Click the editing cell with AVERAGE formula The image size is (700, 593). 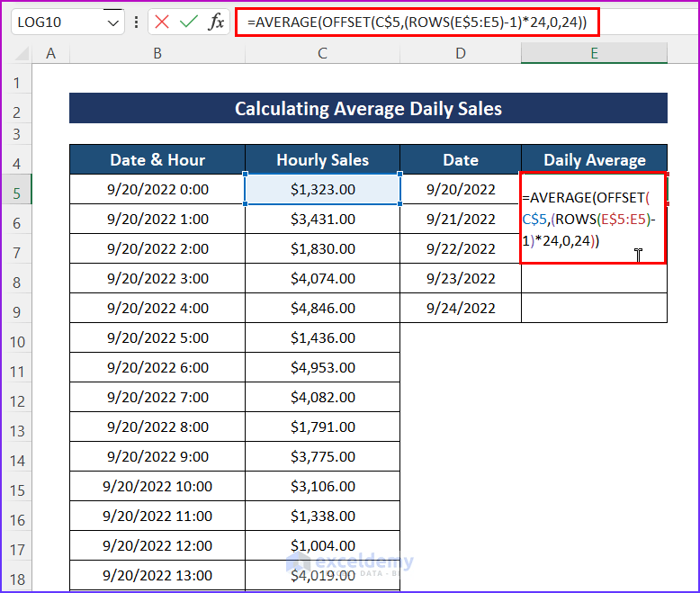593,218
